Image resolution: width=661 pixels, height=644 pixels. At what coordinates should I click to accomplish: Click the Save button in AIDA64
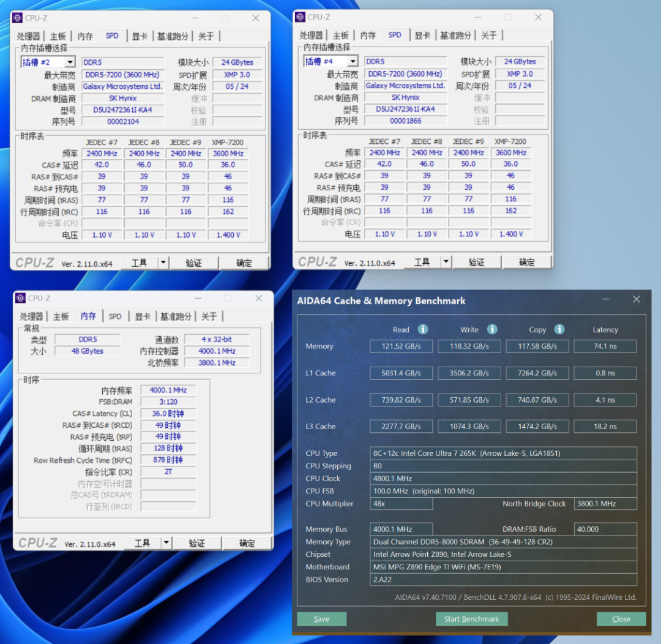click(x=322, y=619)
